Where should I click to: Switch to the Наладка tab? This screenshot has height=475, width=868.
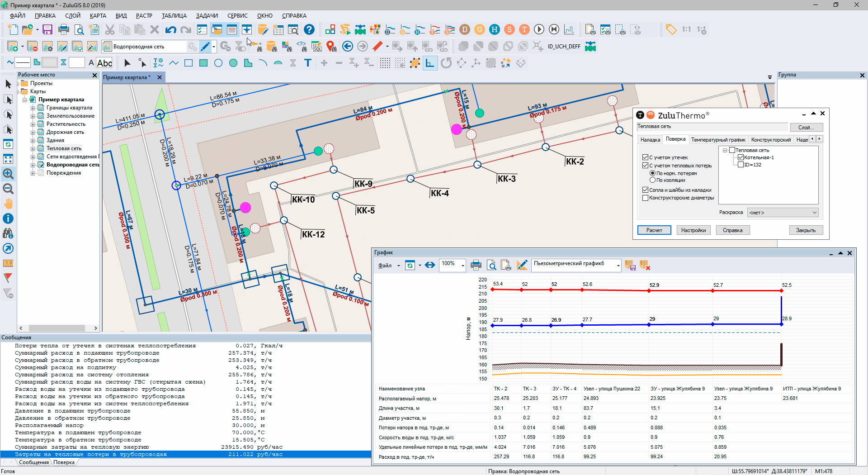click(650, 140)
